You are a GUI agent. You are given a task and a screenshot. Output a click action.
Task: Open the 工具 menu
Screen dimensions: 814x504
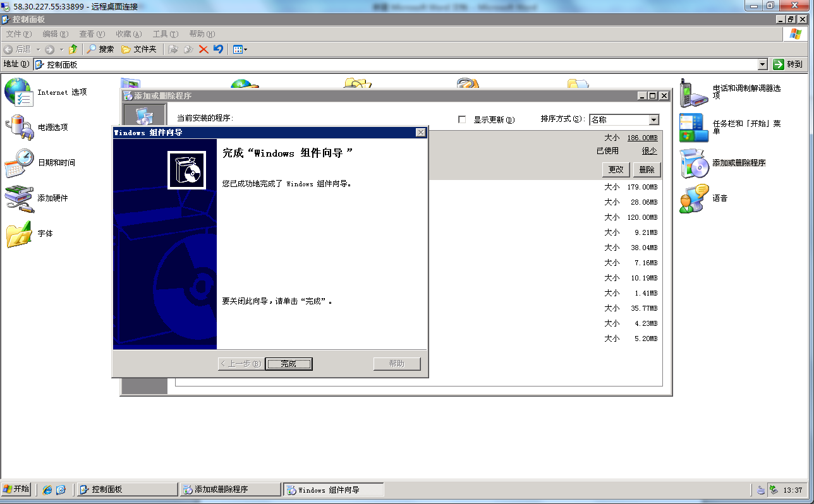tap(165, 34)
